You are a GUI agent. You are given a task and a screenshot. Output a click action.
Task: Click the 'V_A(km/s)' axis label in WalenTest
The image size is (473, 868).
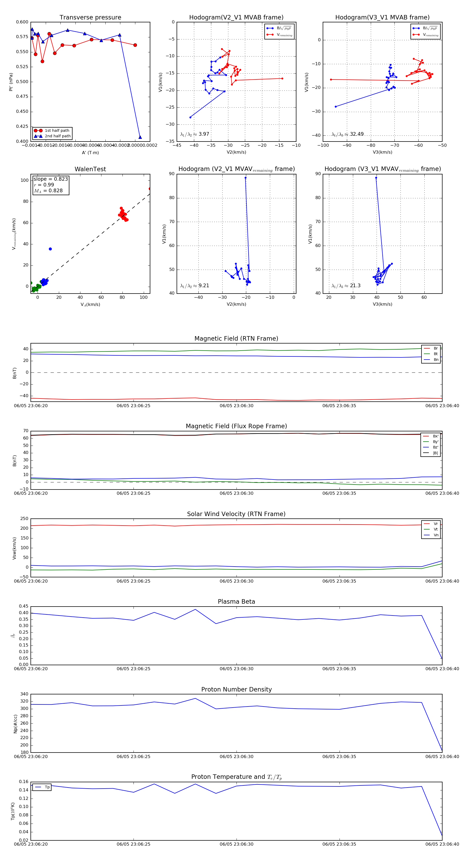point(90,305)
